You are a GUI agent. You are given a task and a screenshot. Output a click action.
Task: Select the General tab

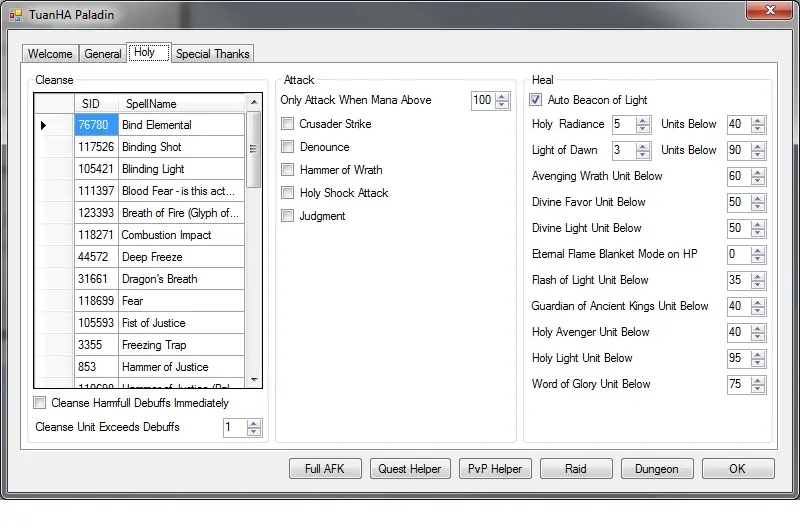pos(103,54)
